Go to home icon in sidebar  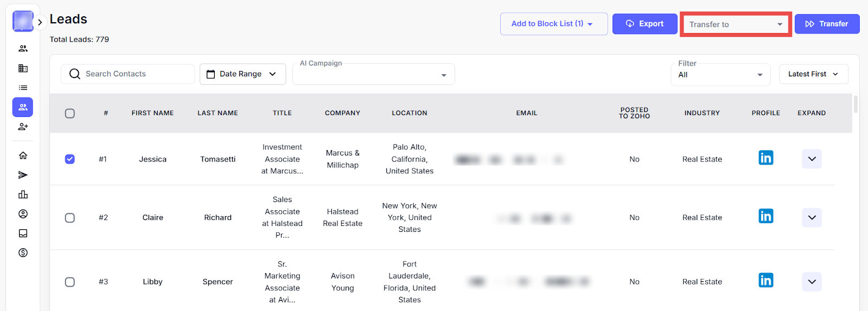[23, 155]
